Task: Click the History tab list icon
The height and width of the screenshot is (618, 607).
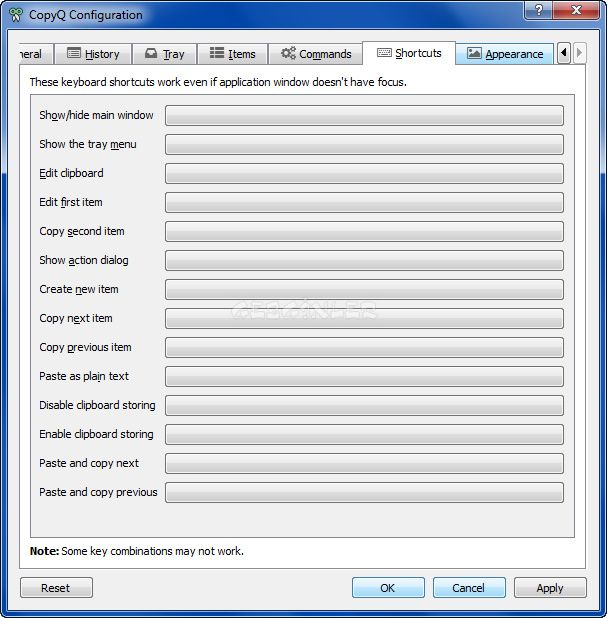Action: tap(74, 53)
